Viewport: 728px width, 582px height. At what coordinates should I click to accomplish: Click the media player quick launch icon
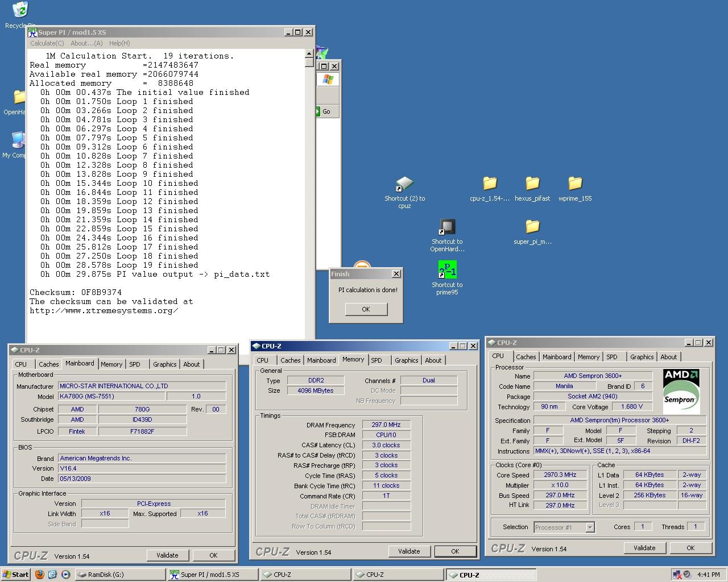[x=65, y=575]
